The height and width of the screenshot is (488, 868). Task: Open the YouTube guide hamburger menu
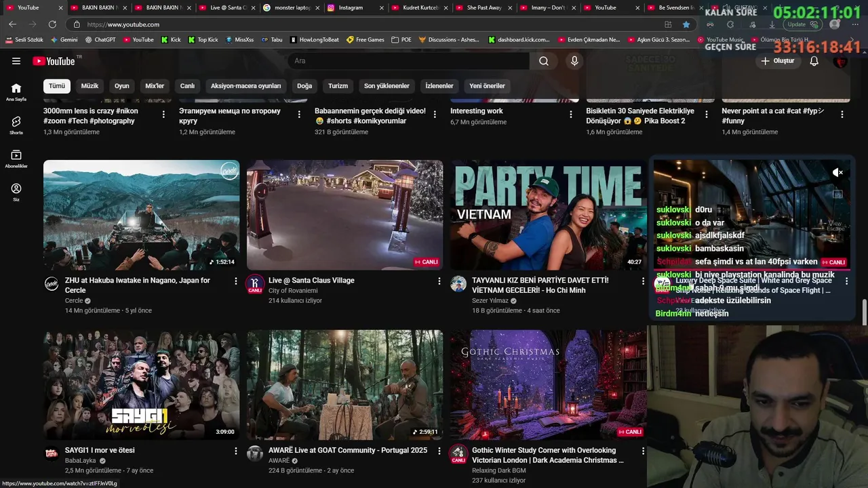[16, 61]
